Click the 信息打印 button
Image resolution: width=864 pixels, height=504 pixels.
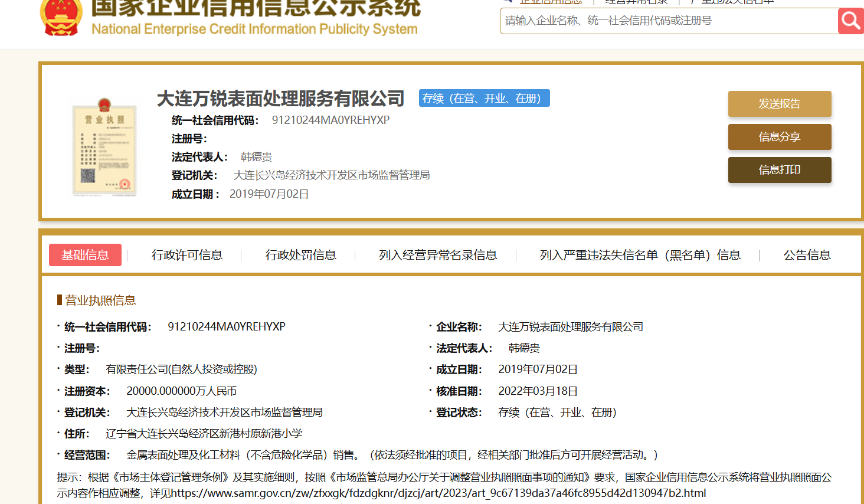tap(780, 170)
